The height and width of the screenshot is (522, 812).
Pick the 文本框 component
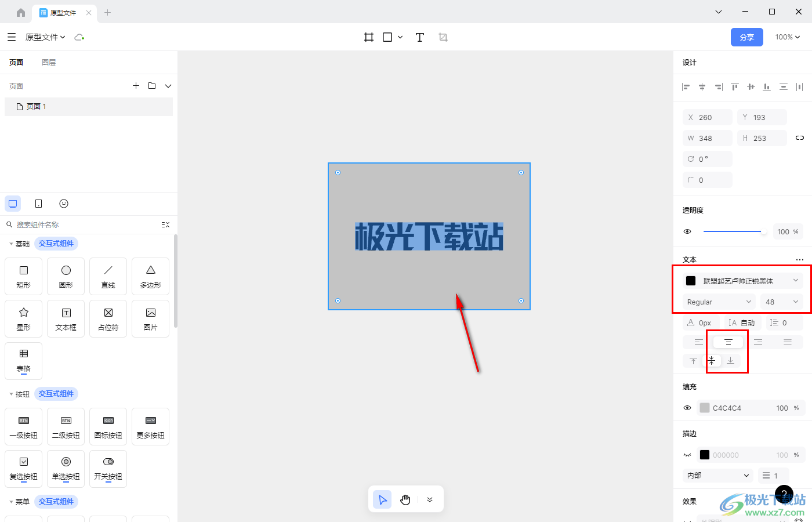click(66, 319)
